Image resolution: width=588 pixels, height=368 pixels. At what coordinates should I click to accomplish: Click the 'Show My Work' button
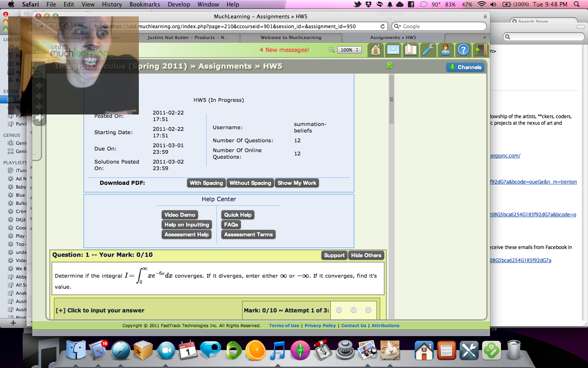(297, 183)
